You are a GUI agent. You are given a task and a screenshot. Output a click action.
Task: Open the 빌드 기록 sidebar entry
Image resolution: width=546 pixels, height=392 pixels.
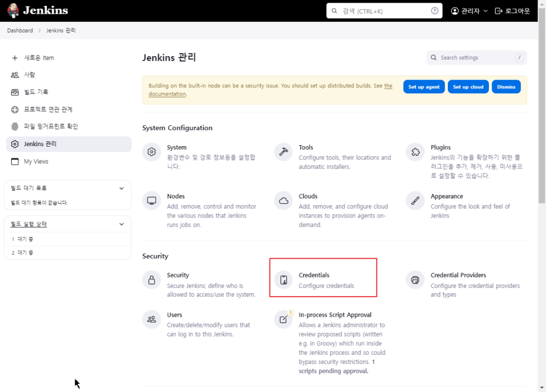[69, 92]
